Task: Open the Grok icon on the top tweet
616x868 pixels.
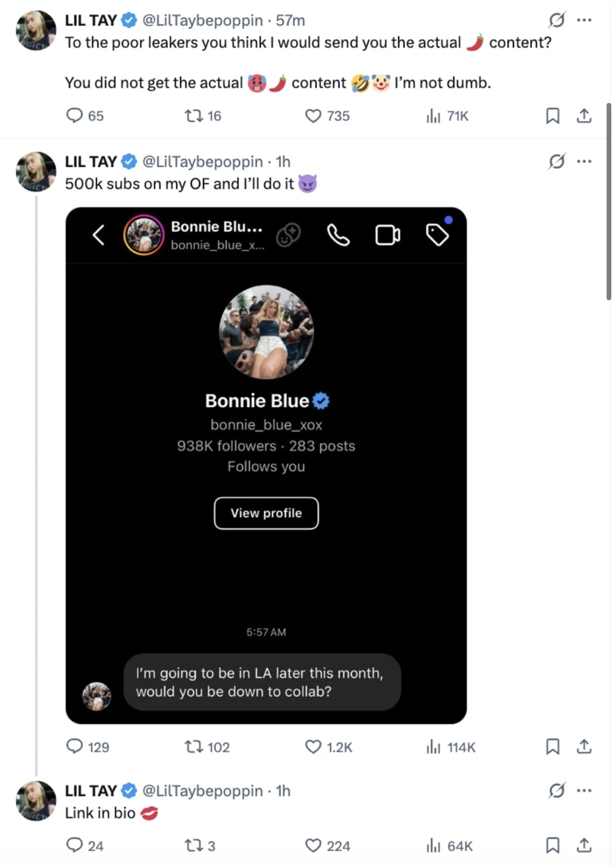Action: pos(556,20)
